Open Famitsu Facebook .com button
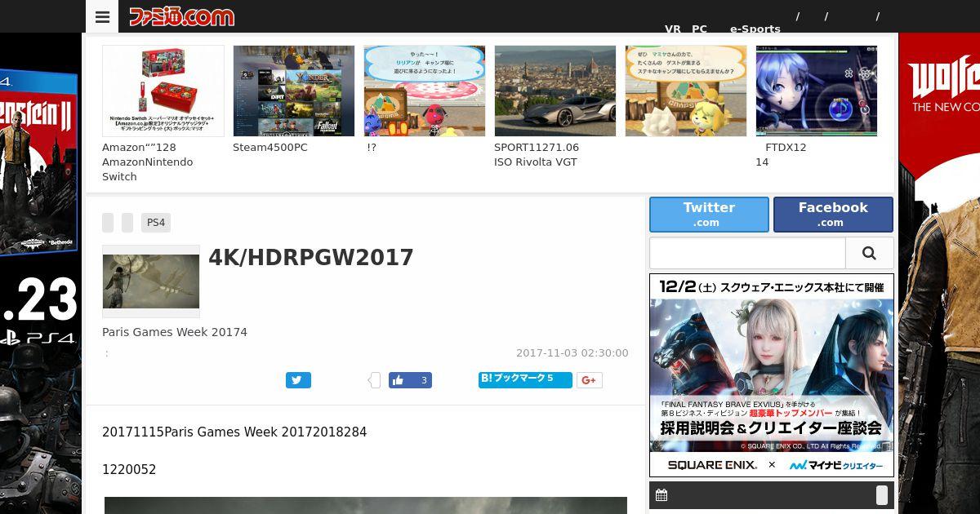Viewport: 980px width, 514px height. (833, 215)
